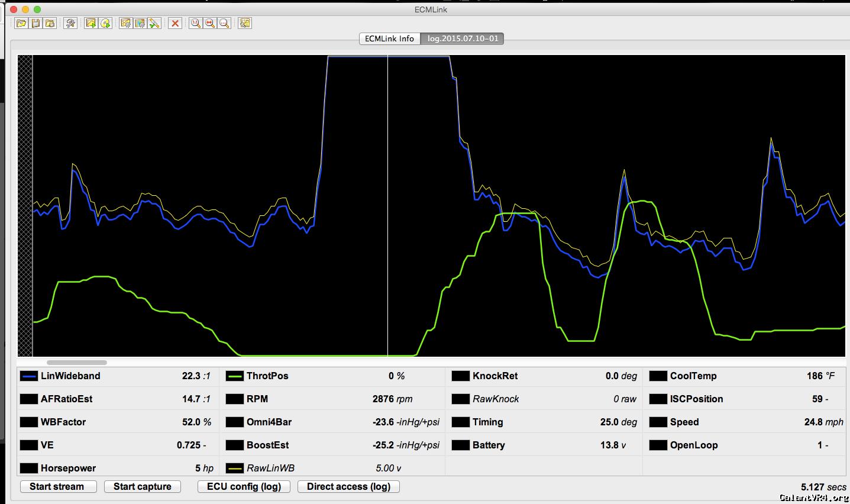The height and width of the screenshot is (504, 850).
Task: Click the ISCPosition label
Action: click(697, 399)
